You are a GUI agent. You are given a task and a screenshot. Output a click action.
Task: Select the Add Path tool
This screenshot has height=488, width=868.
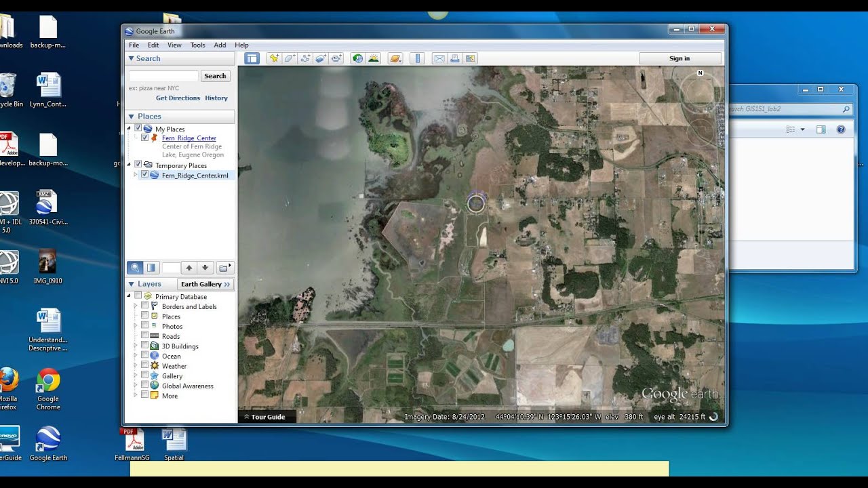(305, 58)
